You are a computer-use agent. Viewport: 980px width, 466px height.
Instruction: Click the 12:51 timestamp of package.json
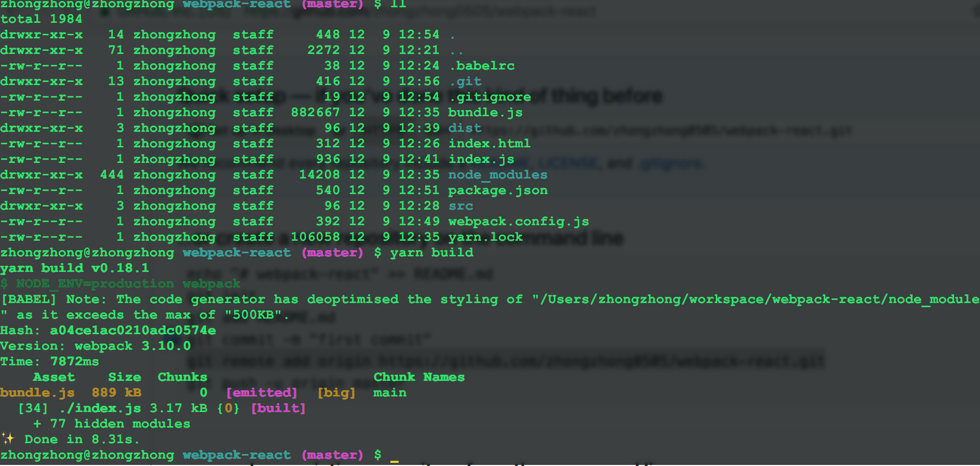point(419,190)
